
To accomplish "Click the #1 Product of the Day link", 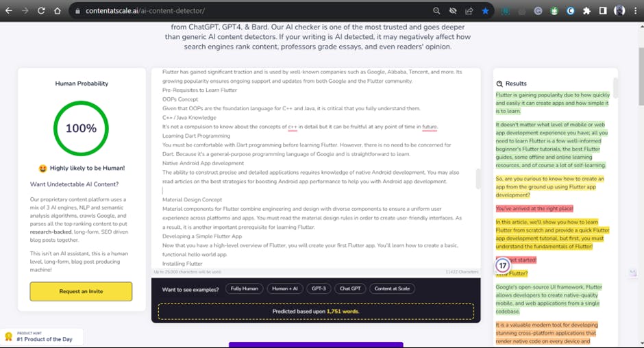I will (x=45, y=339).
